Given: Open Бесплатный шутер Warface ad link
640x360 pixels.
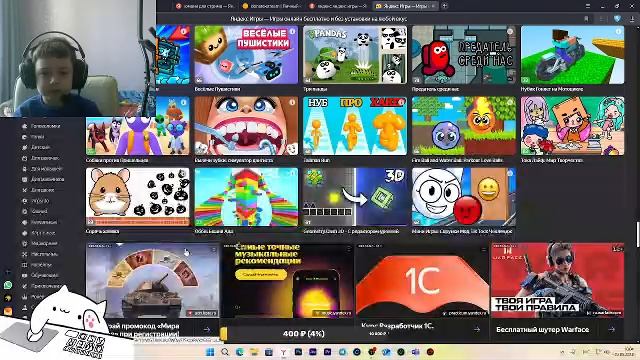Looking at the screenshot, I should point(542,329).
